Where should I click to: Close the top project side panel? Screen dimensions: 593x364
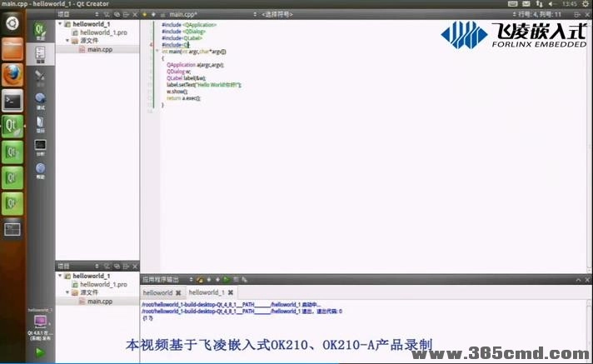click(x=135, y=14)
